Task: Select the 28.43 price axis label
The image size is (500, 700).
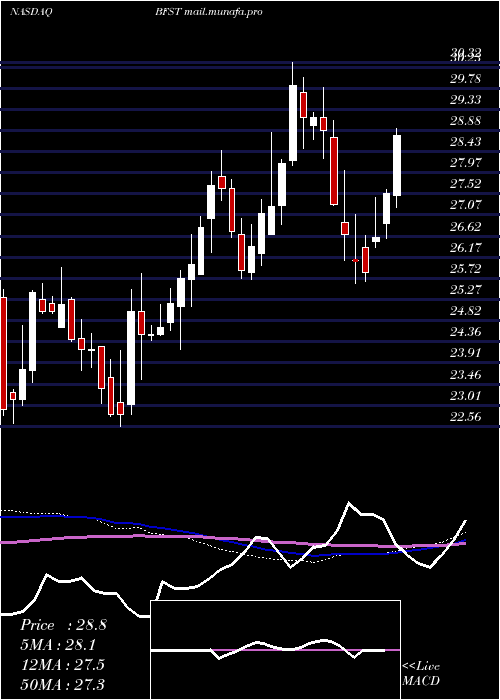Action: pyautogui.click(x=466, y=142)
